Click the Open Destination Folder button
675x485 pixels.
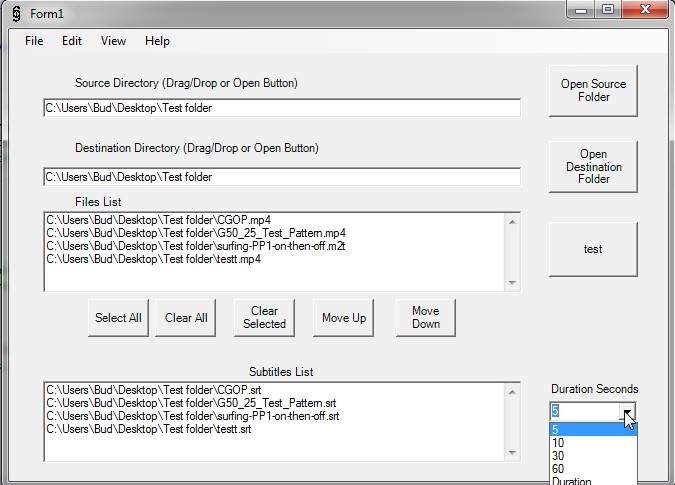pyautogui.click(x=593, y=167)
